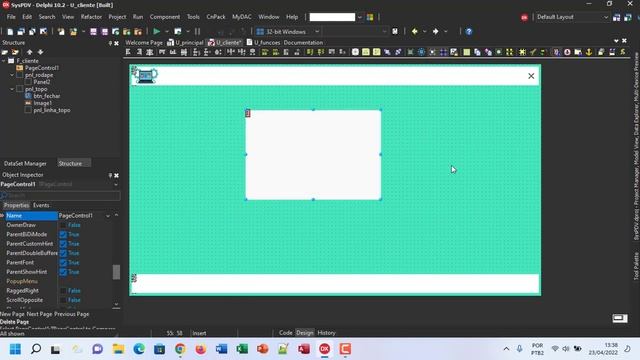
Task: Navigate forward with the white arrow icon
Action: tap(436, 31)
